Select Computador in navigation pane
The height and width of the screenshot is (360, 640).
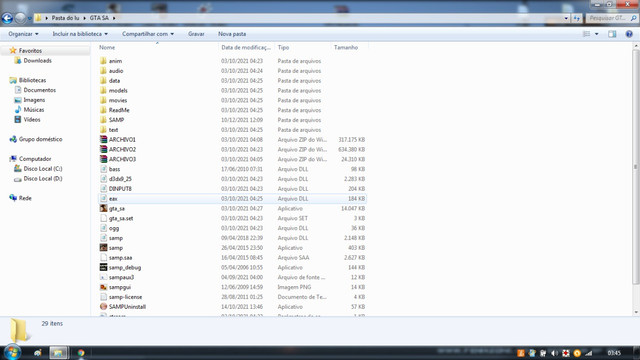(x=35, y=158)
